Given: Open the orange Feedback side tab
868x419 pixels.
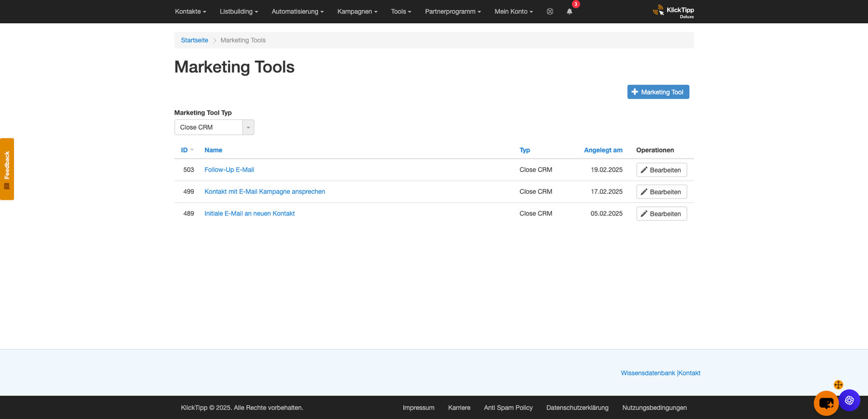Looking at the screenshot, I should [7, 169].
